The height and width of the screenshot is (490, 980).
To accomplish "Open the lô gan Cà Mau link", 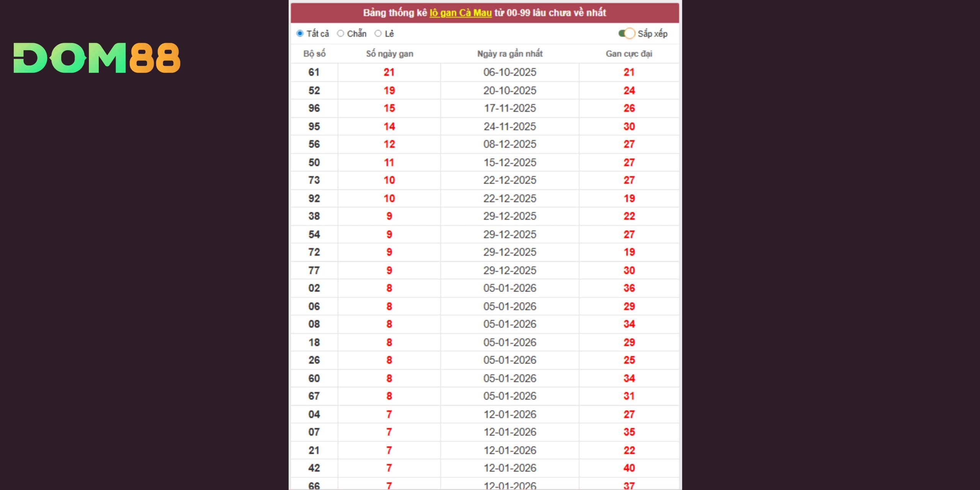I will point(460,13).
